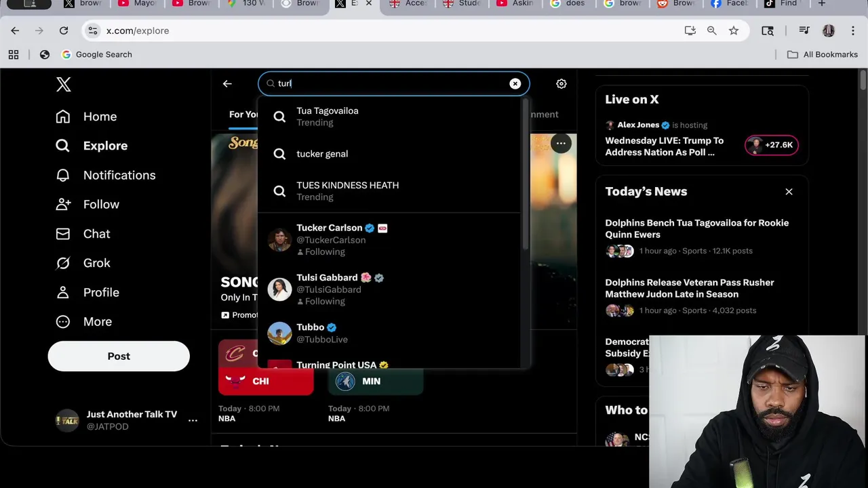The image size is (868, 488).
Task: Open the MIN Timberwolves game card
Action: point(376,381)
